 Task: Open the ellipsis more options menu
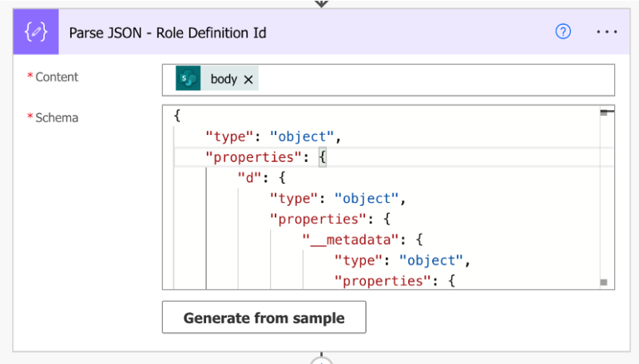[607, 32]
